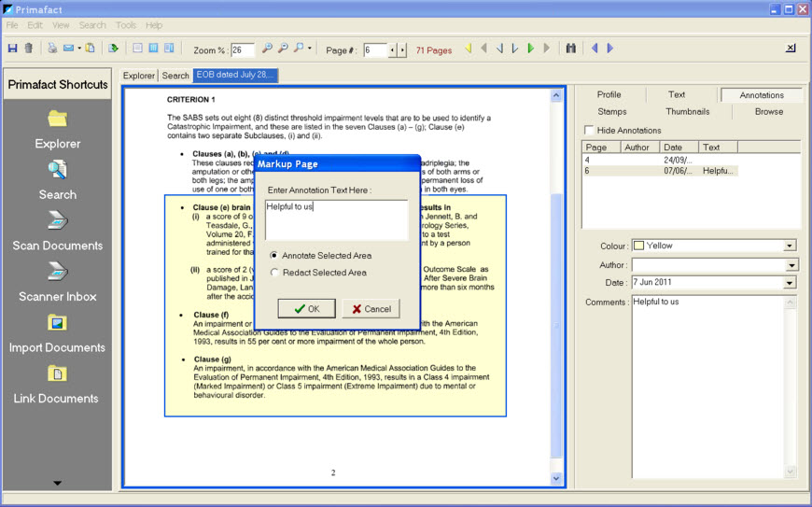Viewport: 812px width, 507px height.
Task: Click the blue back navigation triangle
Action: 595,49
